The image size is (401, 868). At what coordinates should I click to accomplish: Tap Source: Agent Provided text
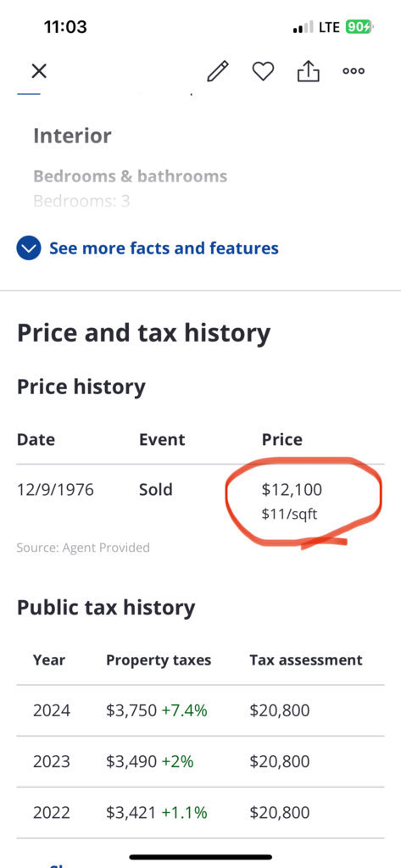coord(83,548)
